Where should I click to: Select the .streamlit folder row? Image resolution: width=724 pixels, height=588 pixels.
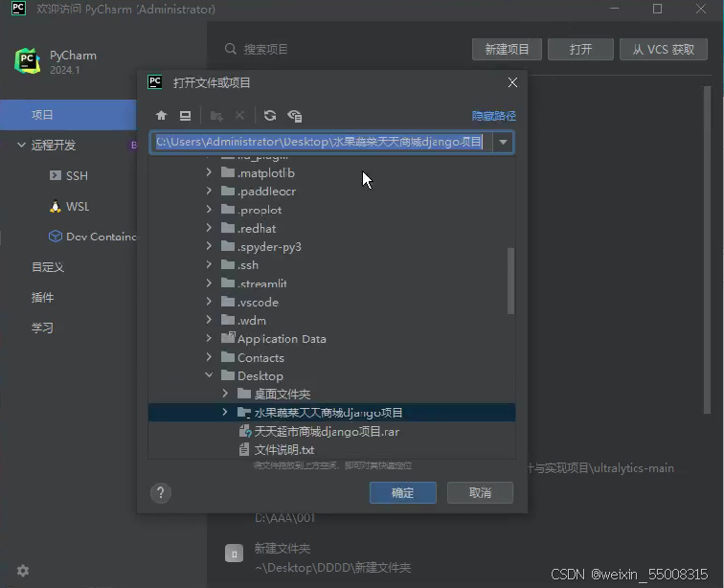331,283
